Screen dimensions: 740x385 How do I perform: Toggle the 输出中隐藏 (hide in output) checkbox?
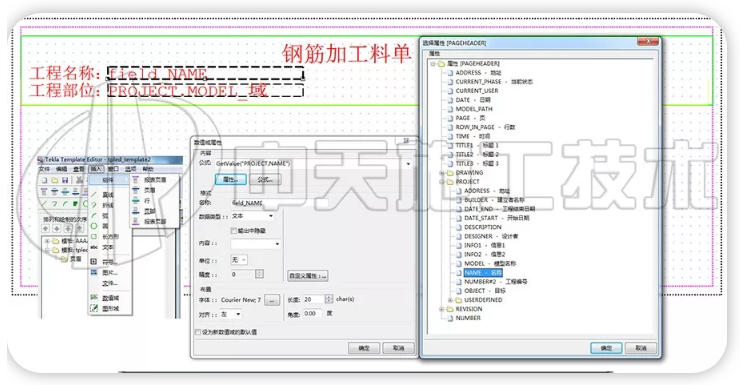pos(234,231)
